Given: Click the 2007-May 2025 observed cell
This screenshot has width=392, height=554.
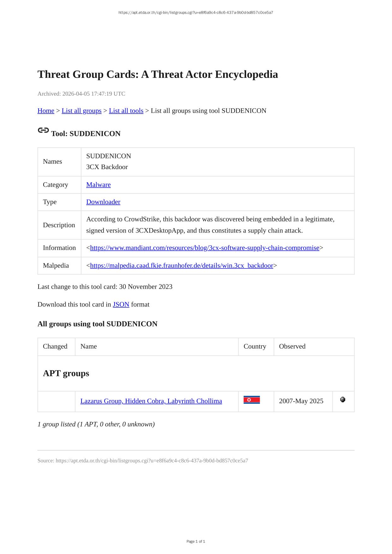Looking at the screenshot, I should click(x=301, y=401).
